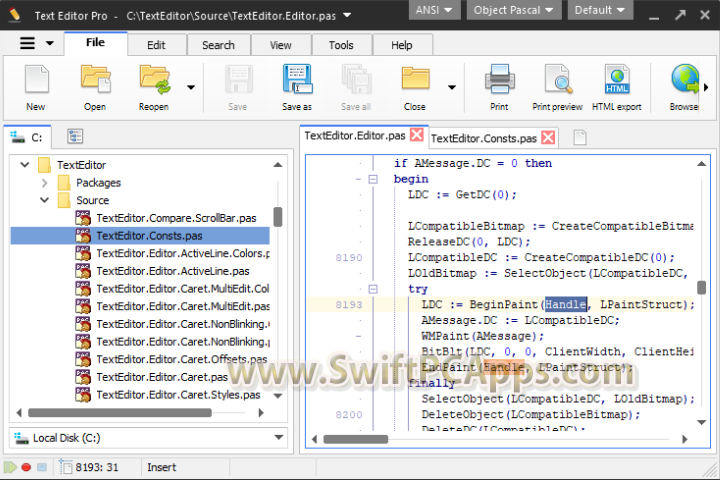Click the macro stop icon in status bar
This screenshot has width=720, height=480.
(x=42, y=467)
